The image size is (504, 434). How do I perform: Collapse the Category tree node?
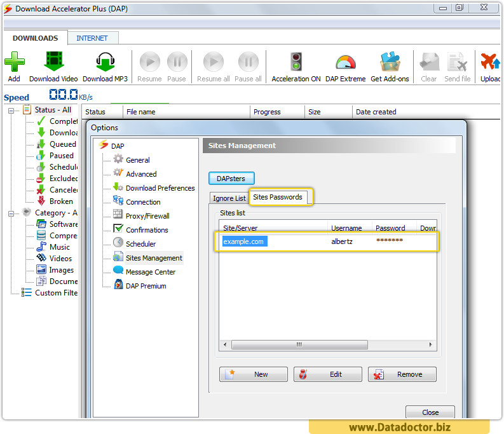[x=11, y=214]
